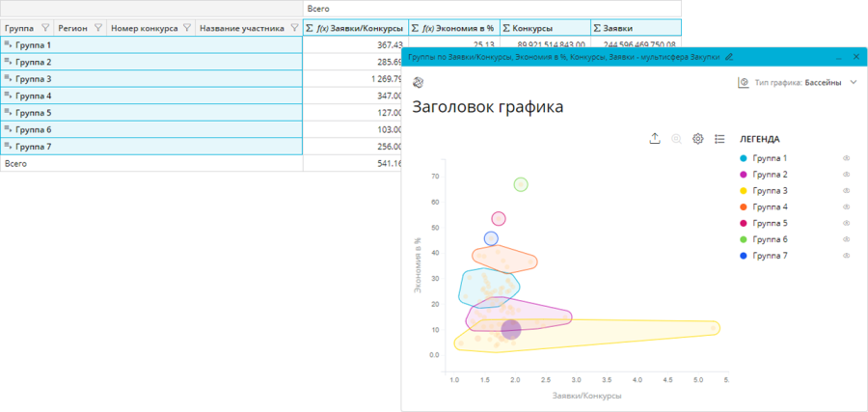
Task: Toggle visibility of Группа 7 in legend
Action: [x=846, y=256]
